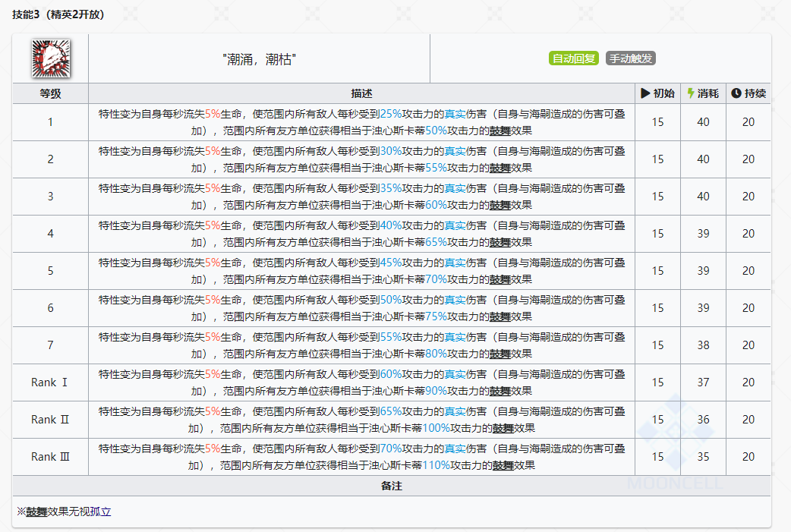Click the 技能3（精英2开放）heading
This screenshot has width=791, height=532.
tap(58, 14)
